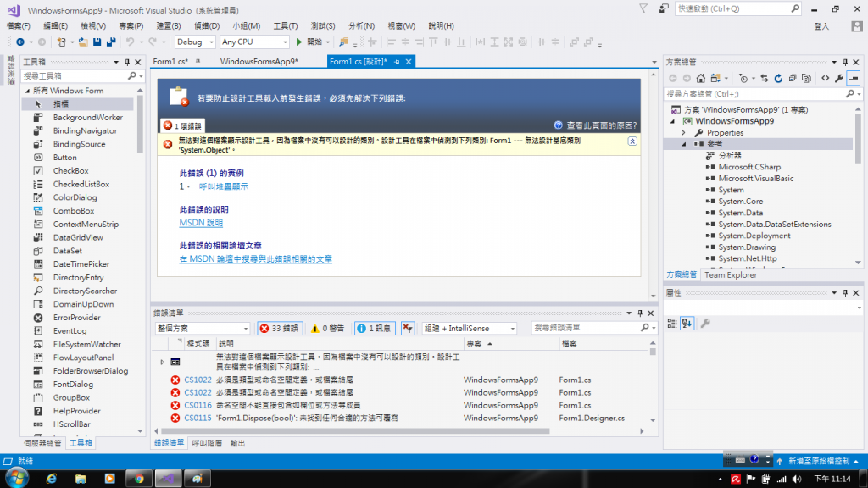Open the Start button dropdown arrow
The width and height of the screenshot is (868, 488).
328,42
